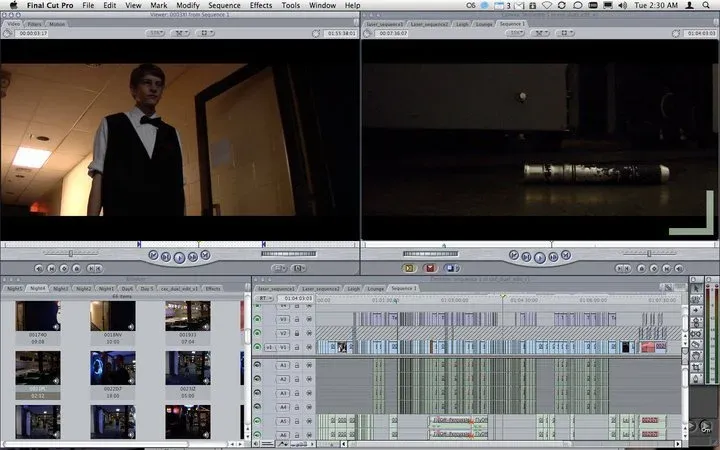Click the yellow Insert edit button in Canvas
The image size is (720, 450).
click(x=409, y=268)
